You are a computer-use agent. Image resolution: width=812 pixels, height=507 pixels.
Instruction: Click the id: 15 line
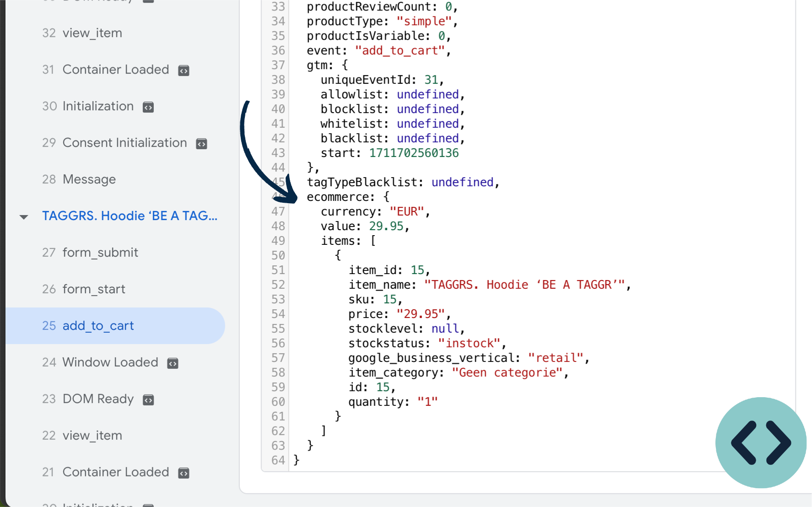pos(372,387)
